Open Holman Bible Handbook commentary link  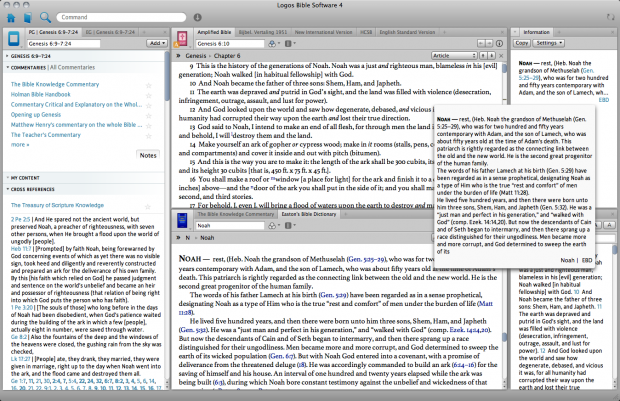pyautogui.click(x=40, y=95)
